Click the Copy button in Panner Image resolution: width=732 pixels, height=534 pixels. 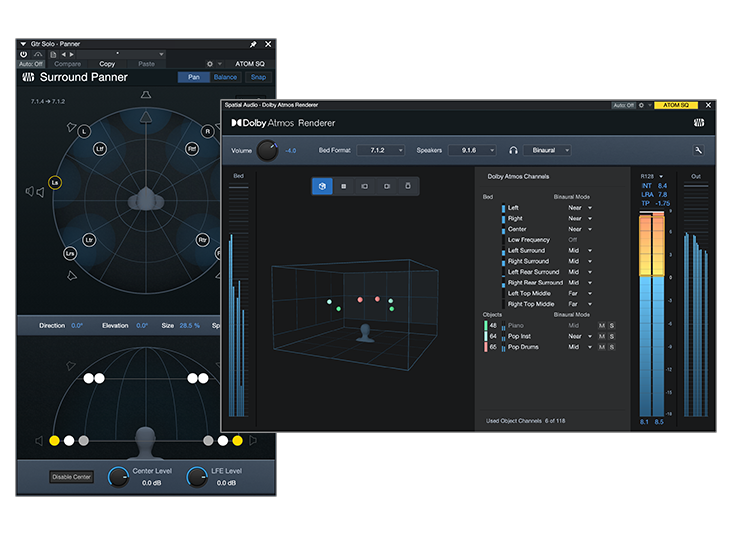click(107, 64)
